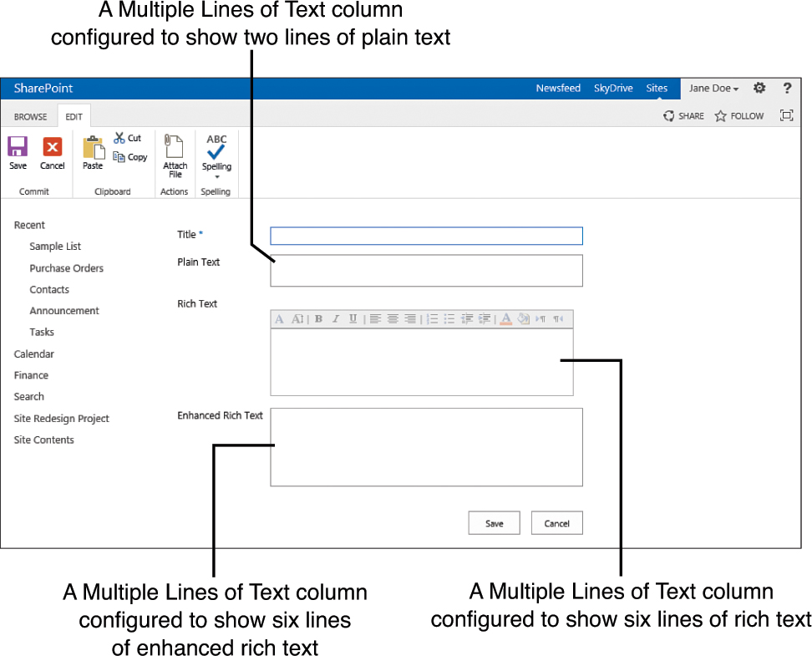
Task: Click the font A icon in Rich Text toolbar
Action: coord(279,318)
